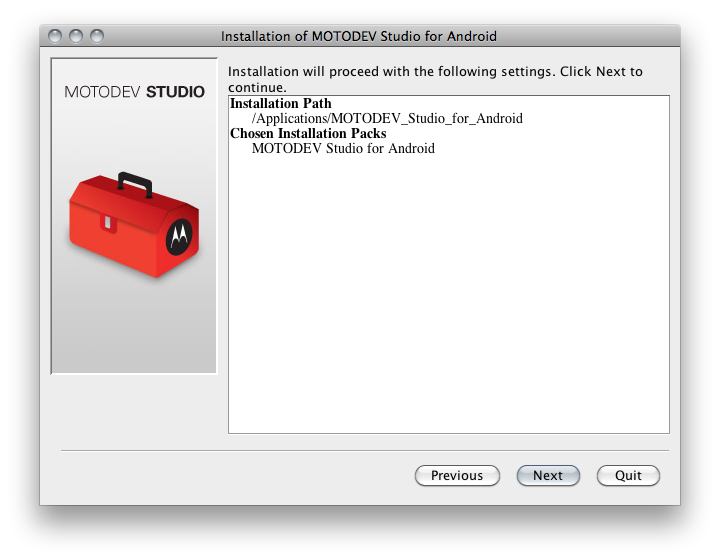Image resolution: width=720 pixels, height=560 pixels.
Task: Click the Motorola logo on the toolbox
Action: pyautogui.click(x=179, y=236)
